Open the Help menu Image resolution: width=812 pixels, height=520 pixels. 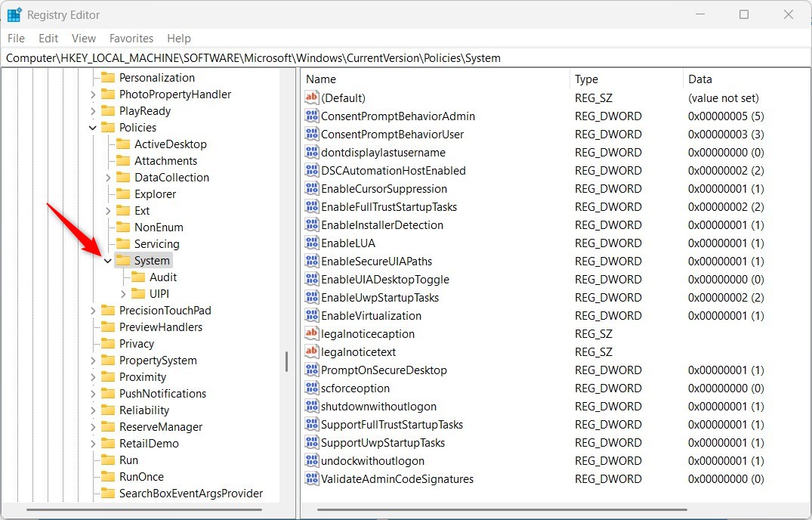pos(179,39)
